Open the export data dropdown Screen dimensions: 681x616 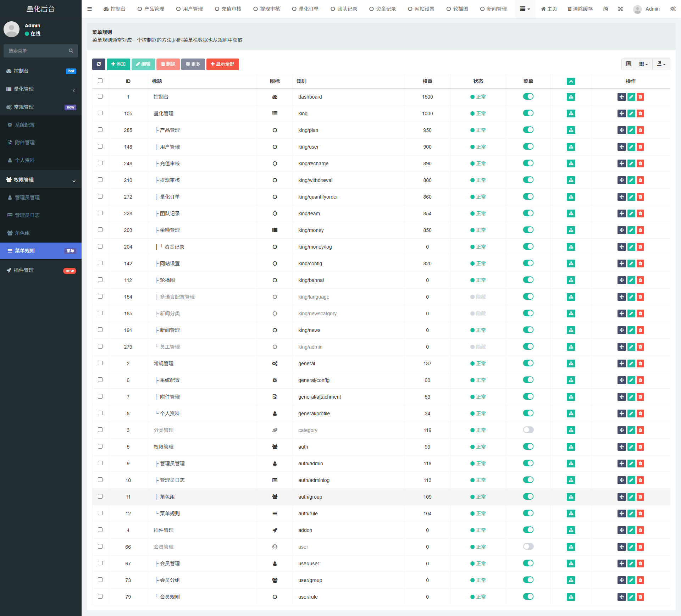click(x=661, y=64)
